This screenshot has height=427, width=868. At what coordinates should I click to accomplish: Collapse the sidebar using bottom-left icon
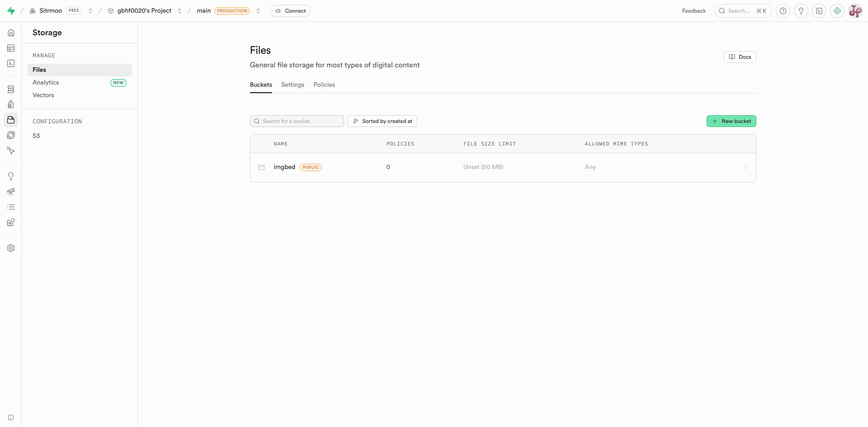[x=11, y=418]
